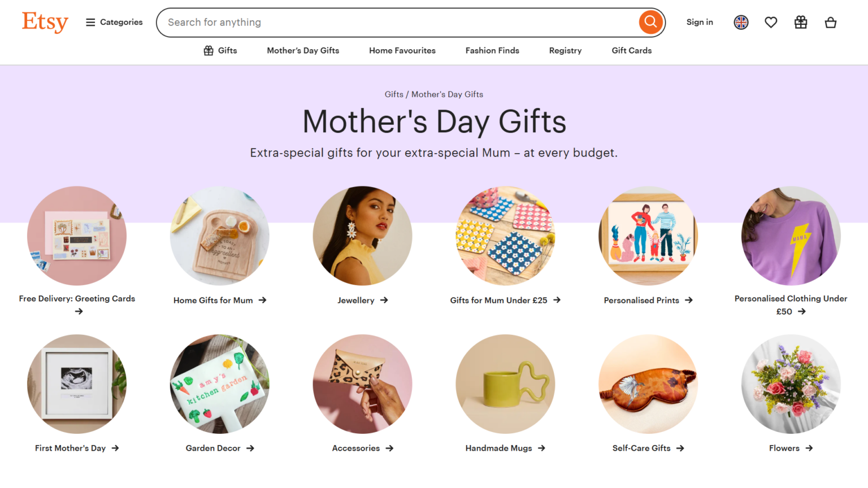Open favourites via the heart icon
The height and width of the screenshot is (488, 868).
pos(771,23)
